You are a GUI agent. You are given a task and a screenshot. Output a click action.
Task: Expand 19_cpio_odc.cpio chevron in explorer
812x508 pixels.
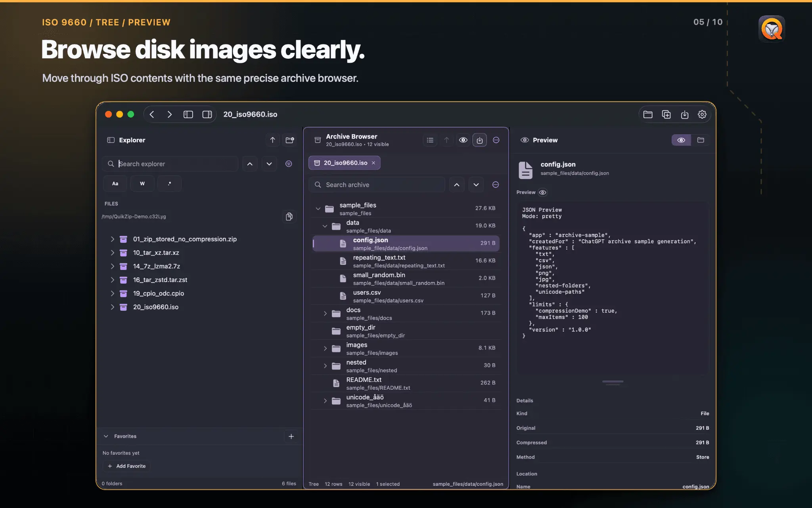(x=112, y=293)
